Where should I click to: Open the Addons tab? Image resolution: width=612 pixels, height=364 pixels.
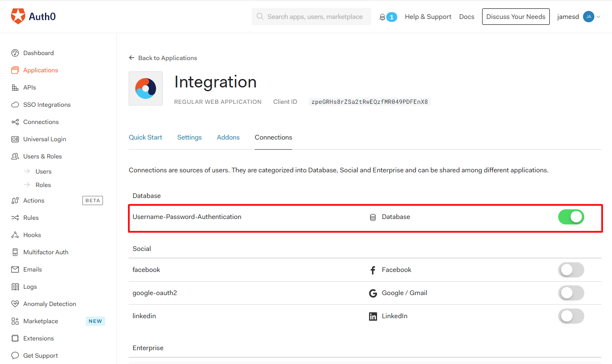pos(228,137)
